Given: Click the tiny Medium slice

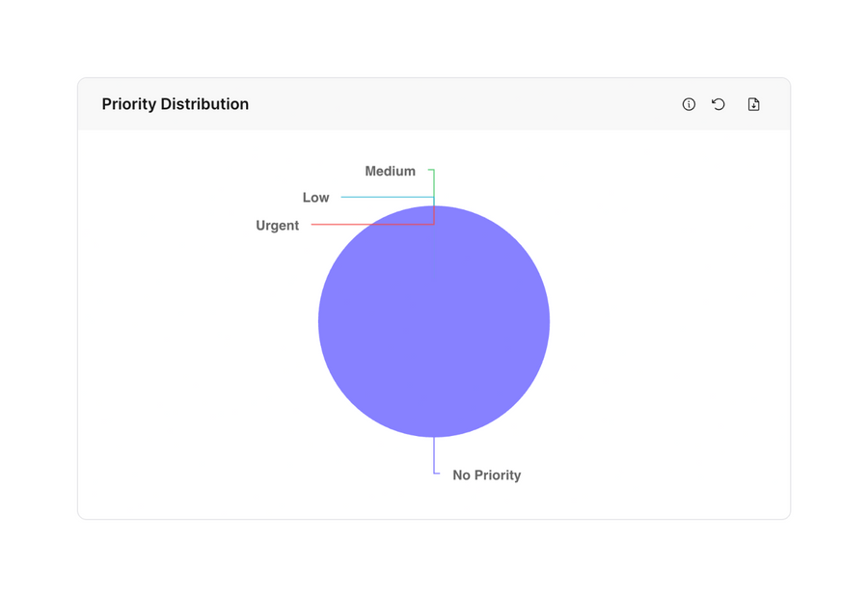Looking at the screenshot, I should [x=436, y=208].
